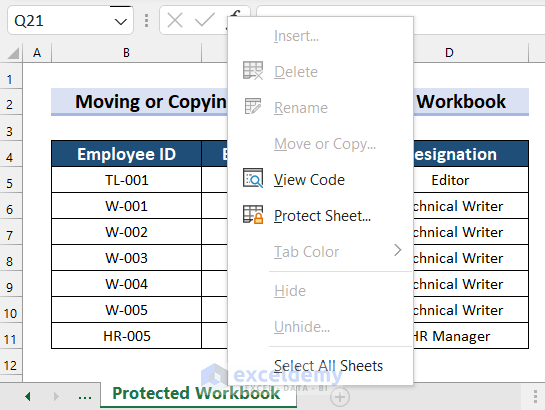
Task: Click cell containing HR-005
Action: (x=127, y=336)
